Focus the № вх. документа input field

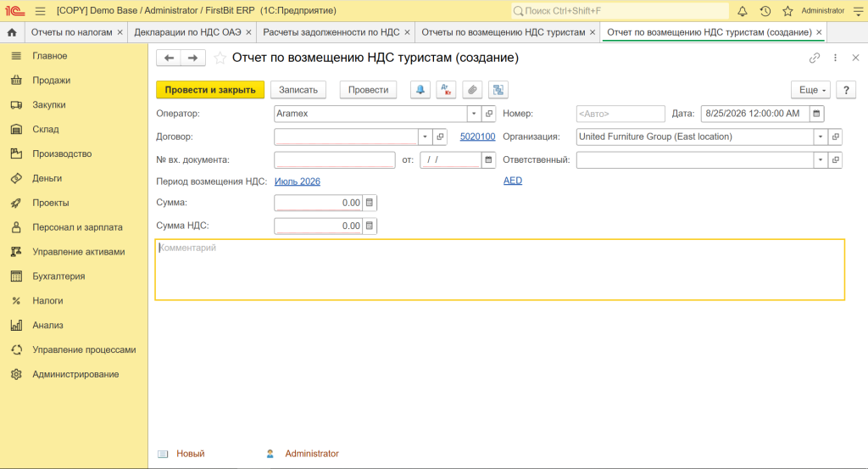(334, 160)
